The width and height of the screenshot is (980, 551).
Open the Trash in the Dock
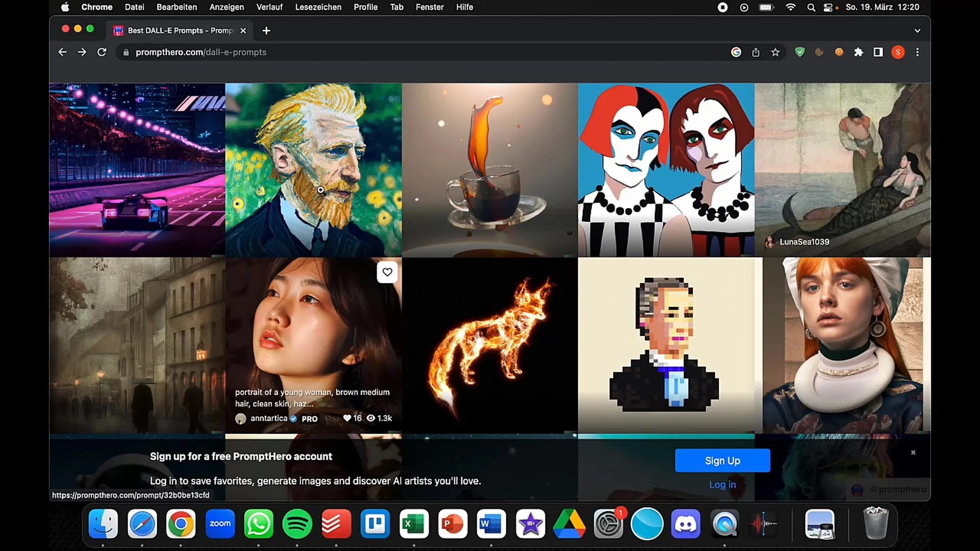click(x=875, y=524)
